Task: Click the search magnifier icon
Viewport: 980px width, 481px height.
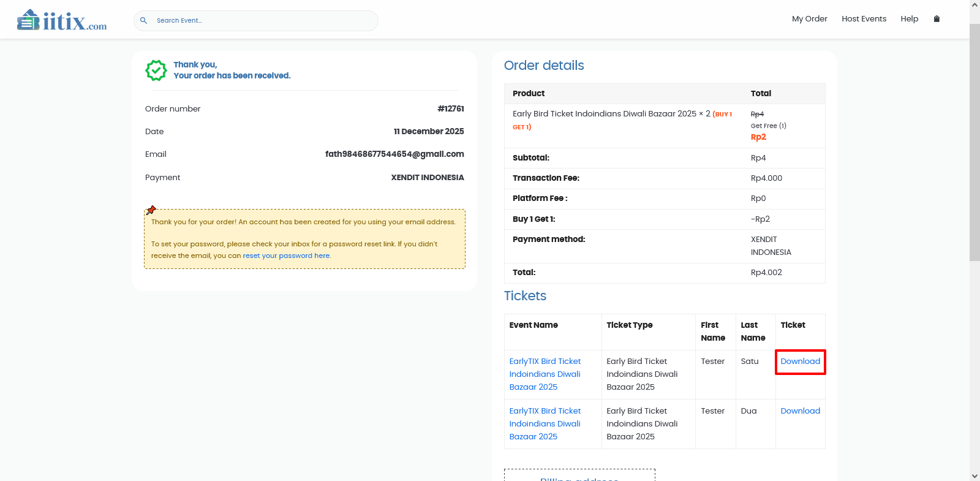Action: click(143, 20)
